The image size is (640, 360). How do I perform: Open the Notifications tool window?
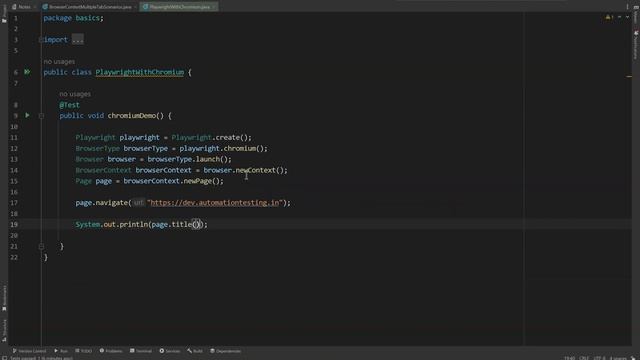[636, 45]
